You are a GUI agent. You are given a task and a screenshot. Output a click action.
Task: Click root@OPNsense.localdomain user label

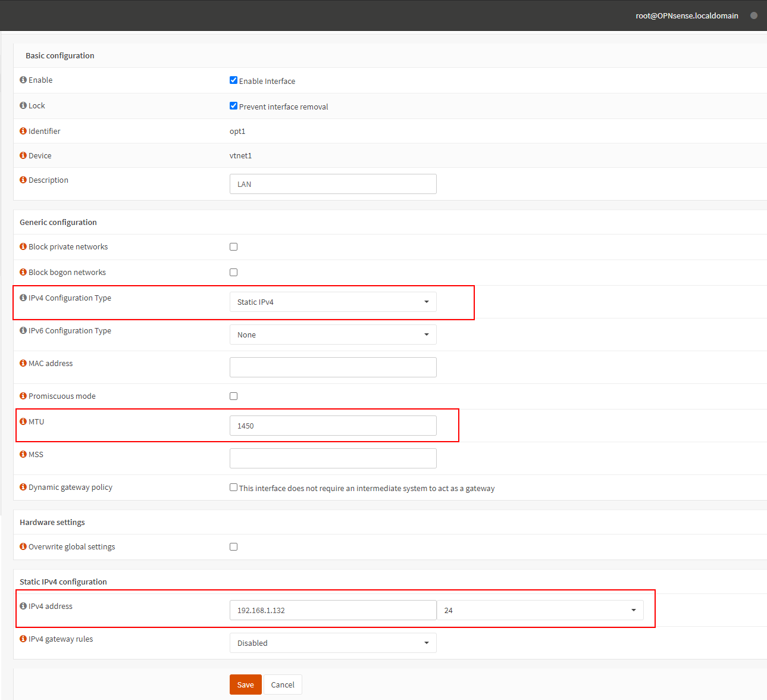tap(687, 15)
